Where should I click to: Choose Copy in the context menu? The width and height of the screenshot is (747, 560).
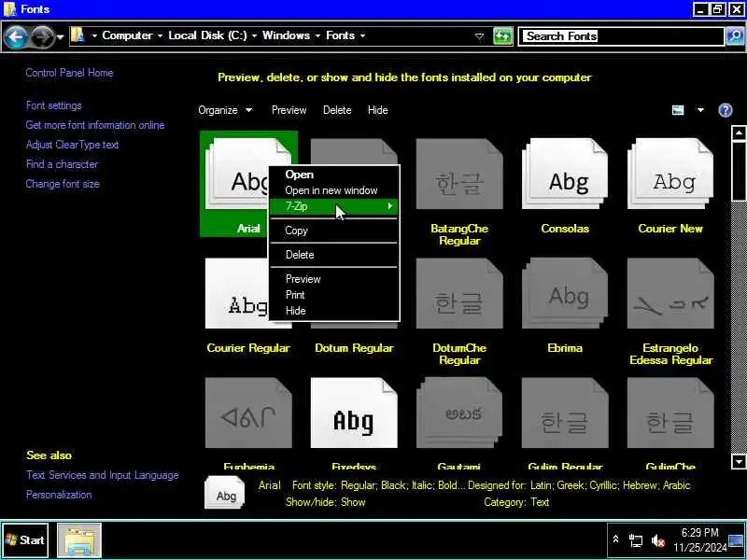[x=334, y=231]
